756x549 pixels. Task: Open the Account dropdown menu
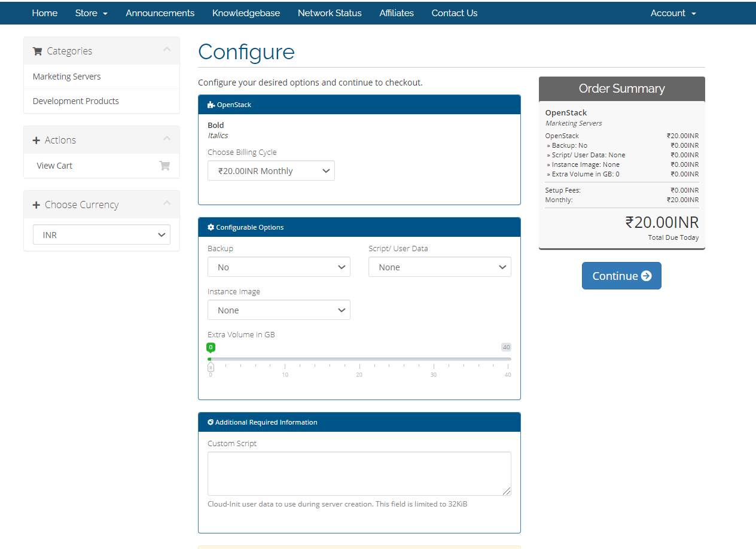point(673,13)
